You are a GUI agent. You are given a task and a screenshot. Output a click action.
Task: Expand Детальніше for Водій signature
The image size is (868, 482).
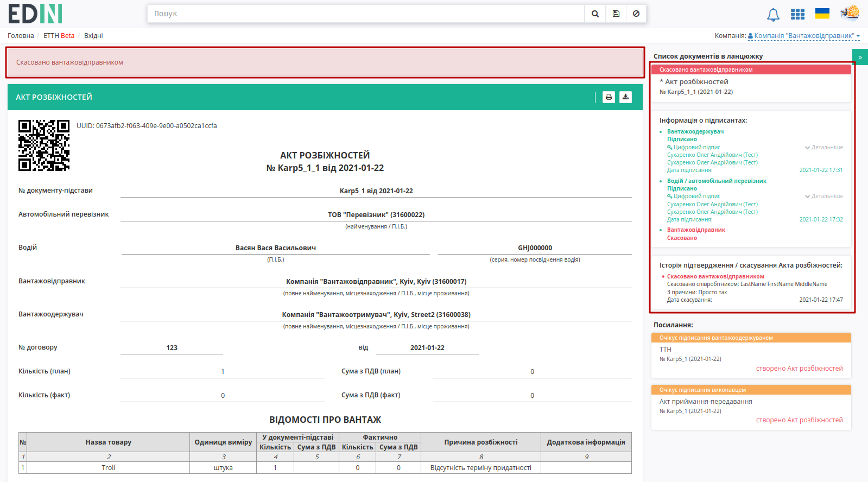pos(823,196)
